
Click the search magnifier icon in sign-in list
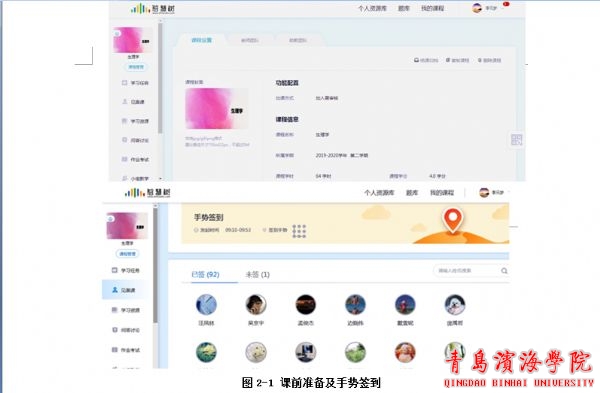[x=504, y=271]
